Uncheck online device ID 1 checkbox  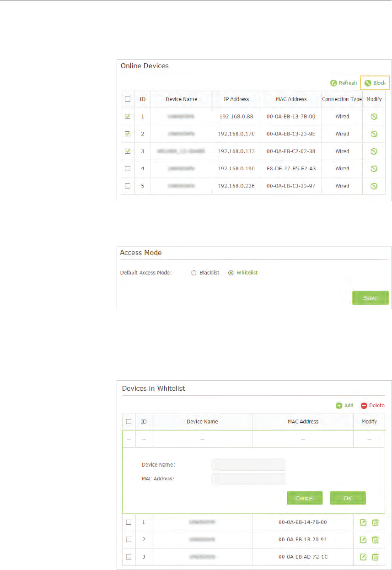click(x=128, y=117)
